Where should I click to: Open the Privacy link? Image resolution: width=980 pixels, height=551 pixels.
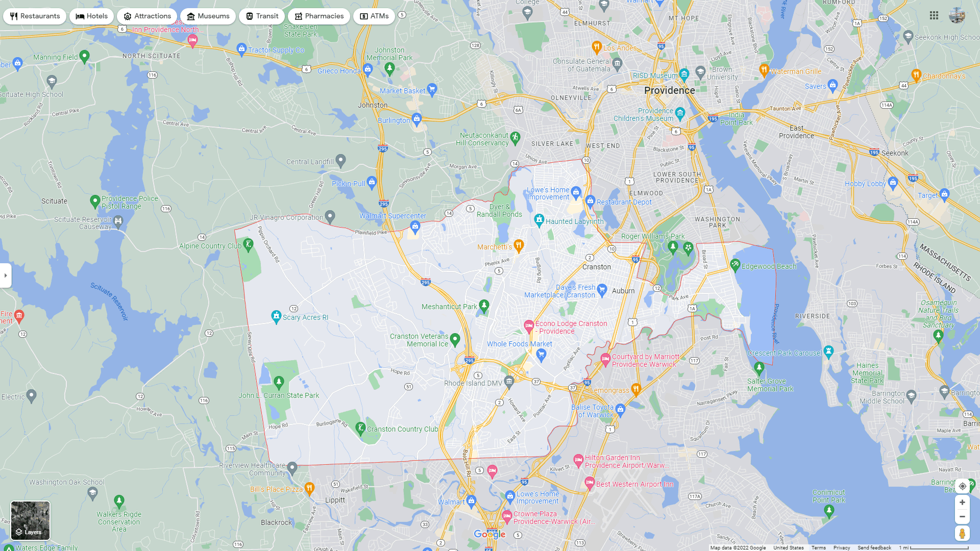(842, 548)
